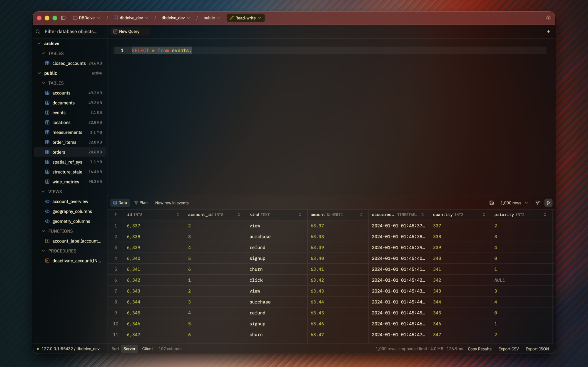
Task: Switch to the Plan tab
Action: (x=141, y=203)
